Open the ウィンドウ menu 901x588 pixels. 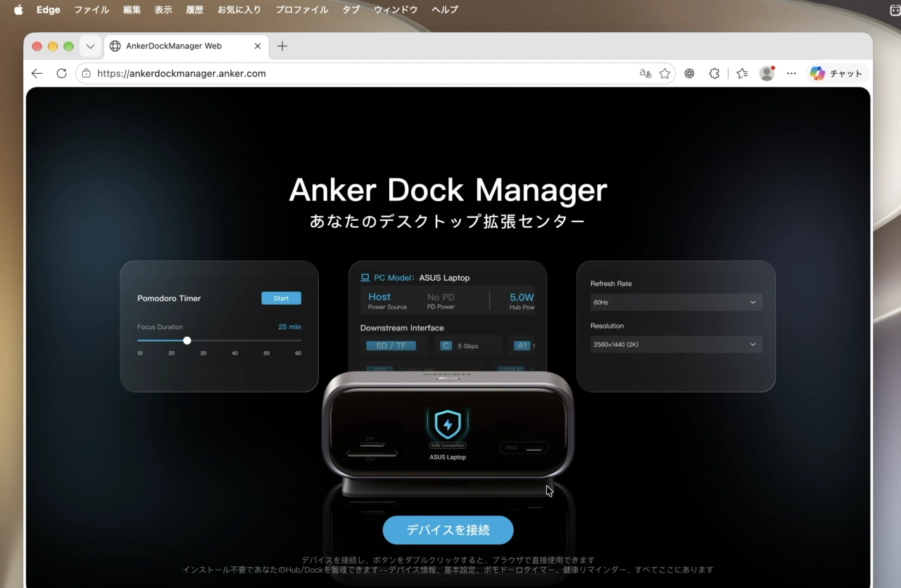tap(396, 10)
